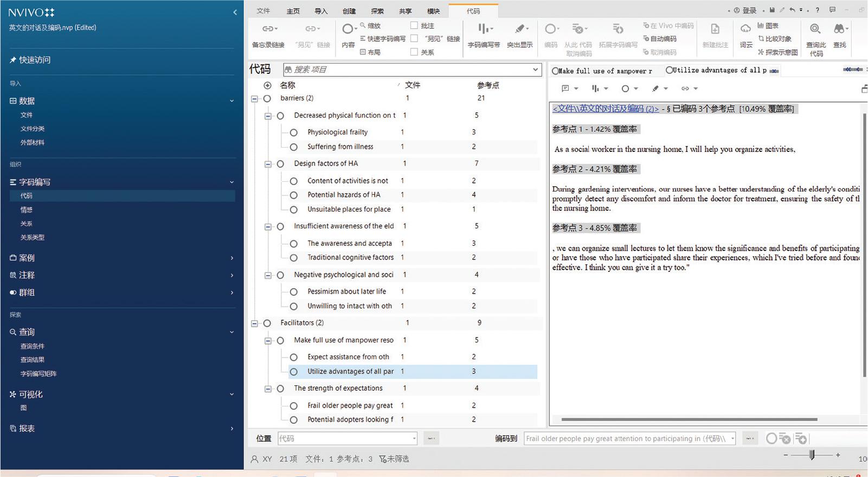Viewport: 868px width, 477px height.
Task: Open the 词云 word cloud icon
Action: click(746, 29)
